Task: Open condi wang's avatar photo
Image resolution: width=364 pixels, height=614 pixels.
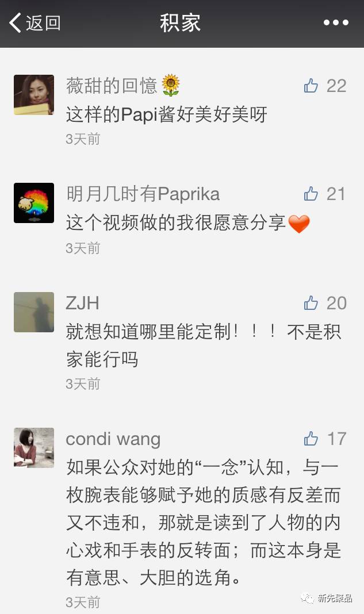Action: (34, 448)
